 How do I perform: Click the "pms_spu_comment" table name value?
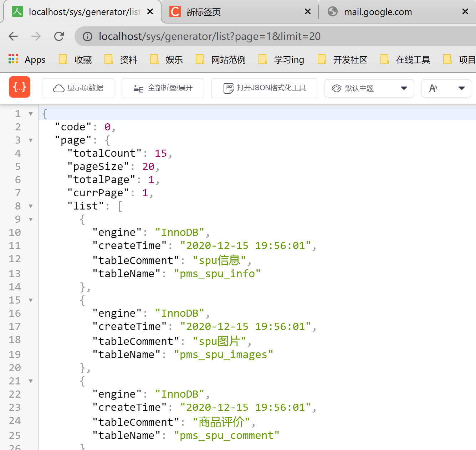coord(227,435)
